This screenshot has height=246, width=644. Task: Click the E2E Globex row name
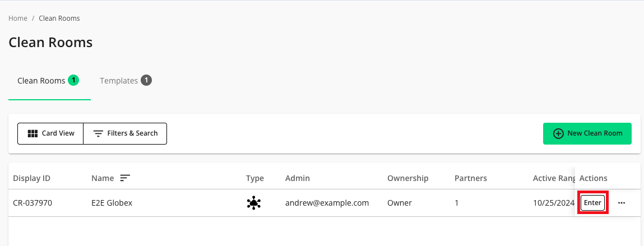pos(112,203)
